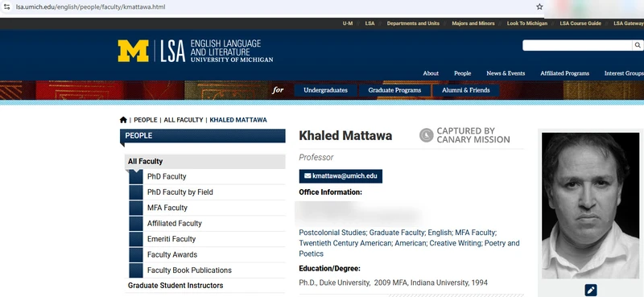
Task: Bookmark this page with the star icon
Action: [x=539, y=6]
